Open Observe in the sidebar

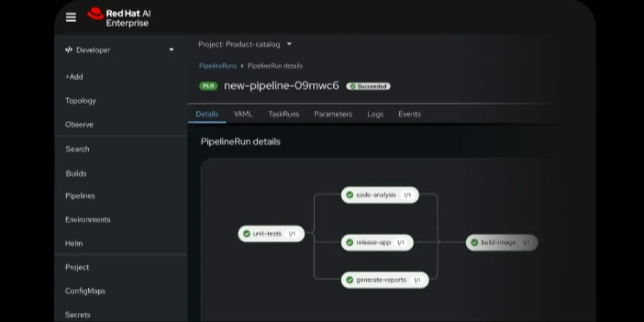(x=79, y=125)
